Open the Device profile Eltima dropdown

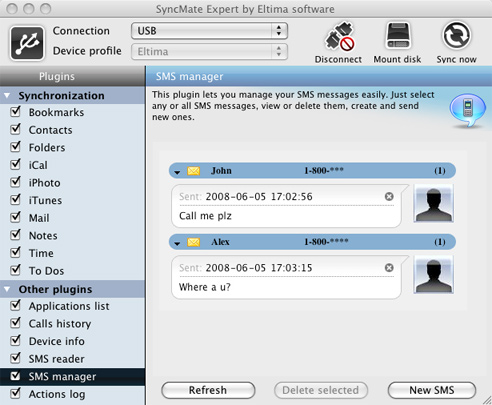click(209, 52)
